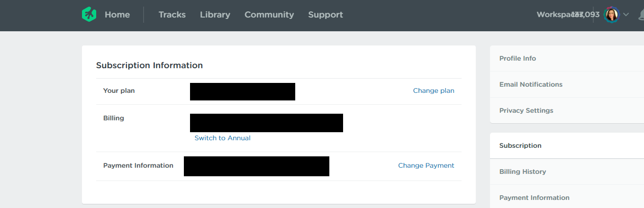Click the Change Payment link

click(x=426, y=165)
